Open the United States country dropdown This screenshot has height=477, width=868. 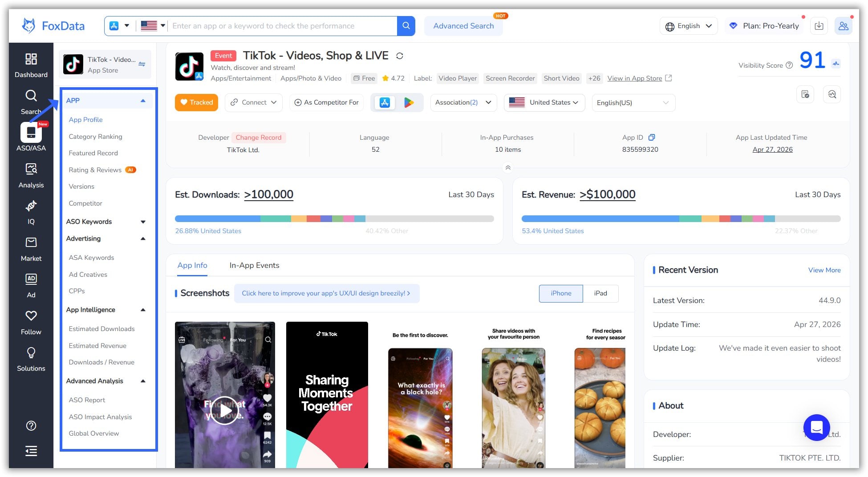[x=544, y=103]
